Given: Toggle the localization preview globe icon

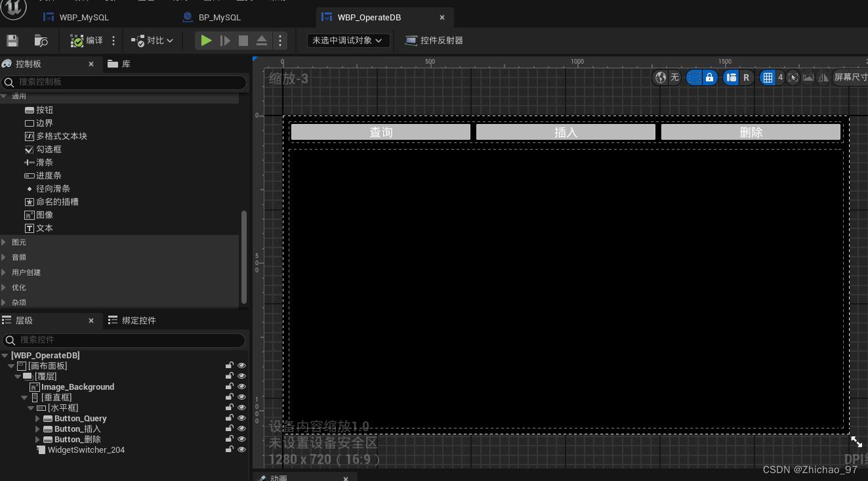Looking at the screenshot, I should click(660, 77).
